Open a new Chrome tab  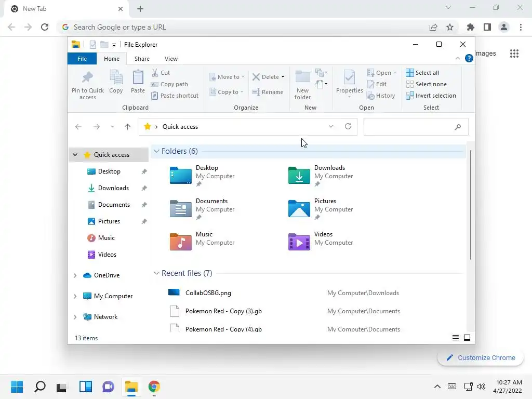click(x=140, y=9)
